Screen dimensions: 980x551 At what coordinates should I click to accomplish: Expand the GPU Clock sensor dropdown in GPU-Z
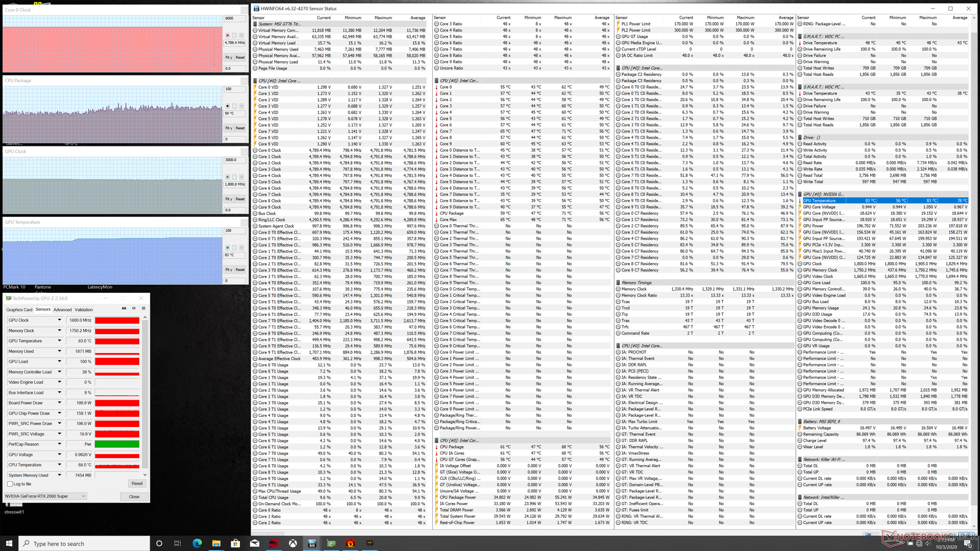click(59, 320)
